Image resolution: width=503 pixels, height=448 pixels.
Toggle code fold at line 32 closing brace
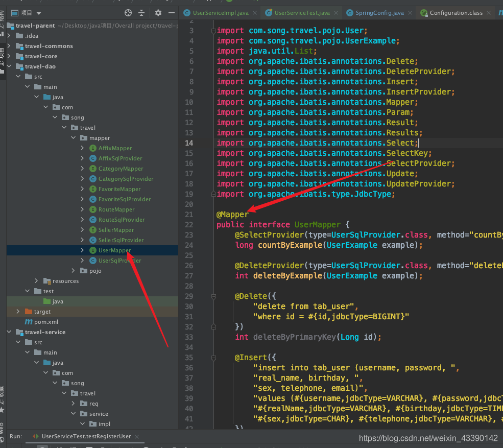coord(213,327)
